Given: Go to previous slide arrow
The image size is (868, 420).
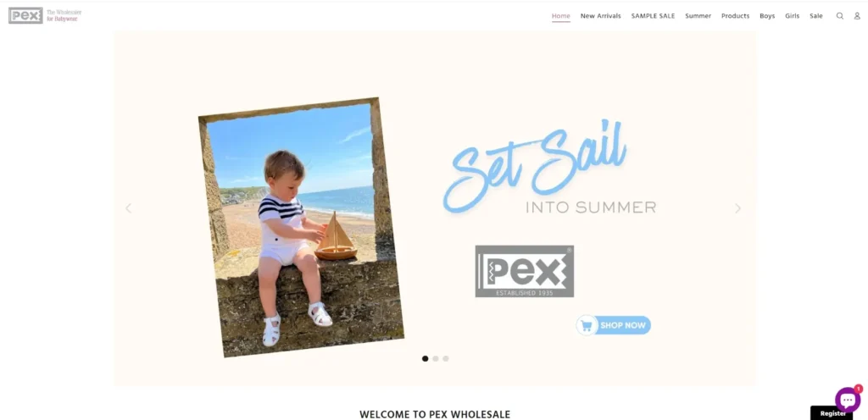Looking at the screenshot, I should tap(129, 208).
